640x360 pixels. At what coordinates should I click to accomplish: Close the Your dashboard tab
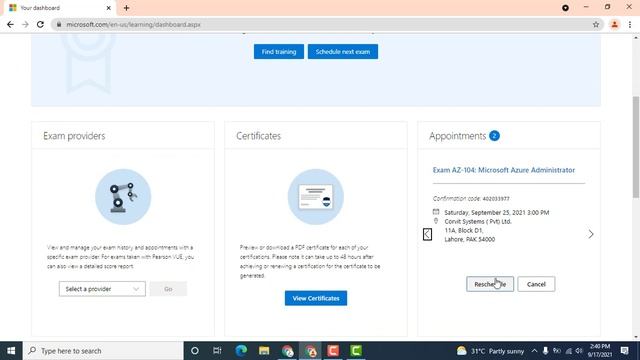pos(109,8)
